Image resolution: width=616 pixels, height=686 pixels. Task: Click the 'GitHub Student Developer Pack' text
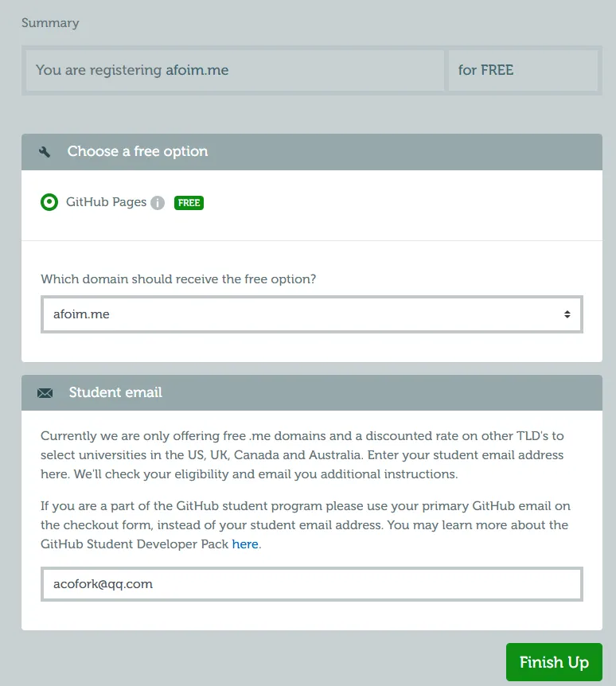point(135,544)
